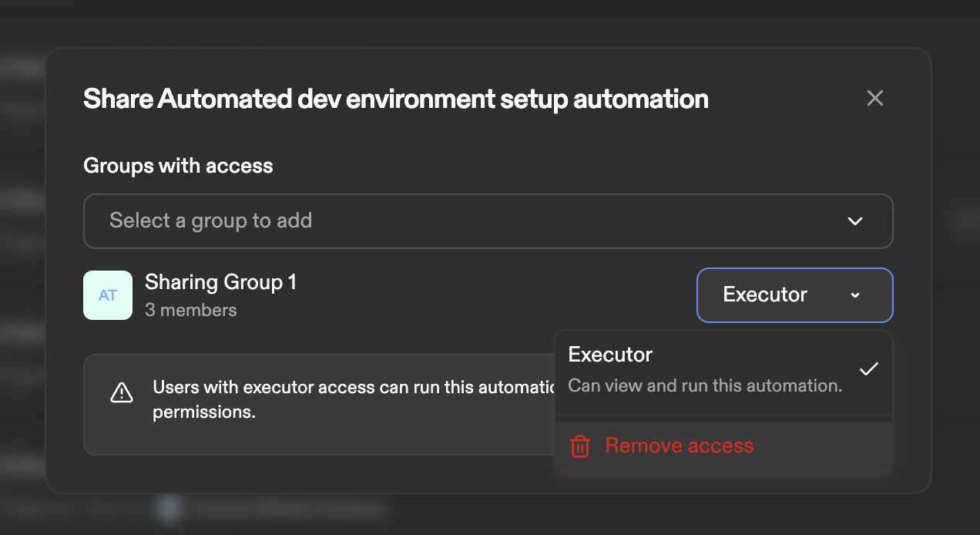Click the Sharing Group 1 name
Viewport: 980px width, 535px height.
220,282
